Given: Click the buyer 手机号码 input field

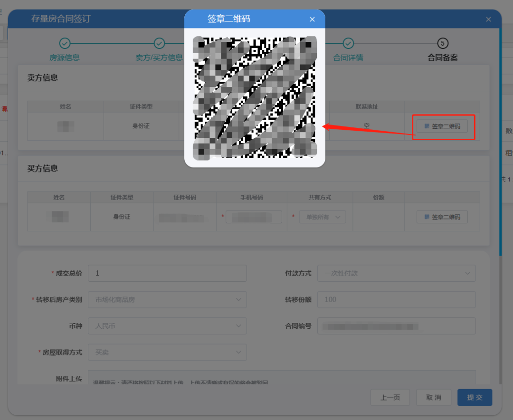Looking at the screenshot, I should point(254,217).
